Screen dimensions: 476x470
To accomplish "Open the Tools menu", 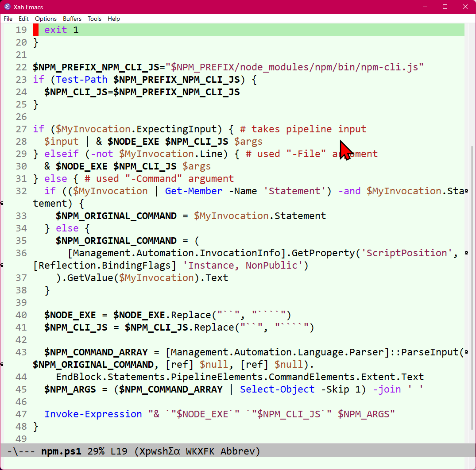I will pyautogui.click(x=94, y=19).
